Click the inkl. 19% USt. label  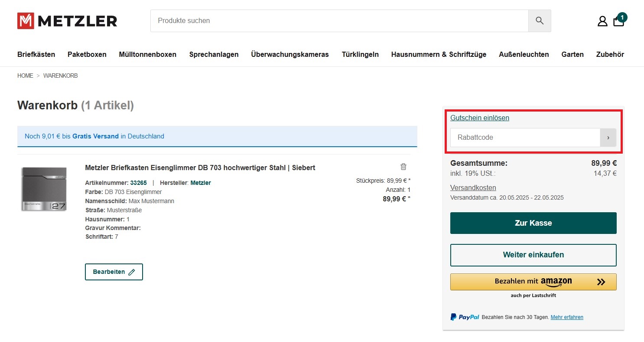(473, 173)
